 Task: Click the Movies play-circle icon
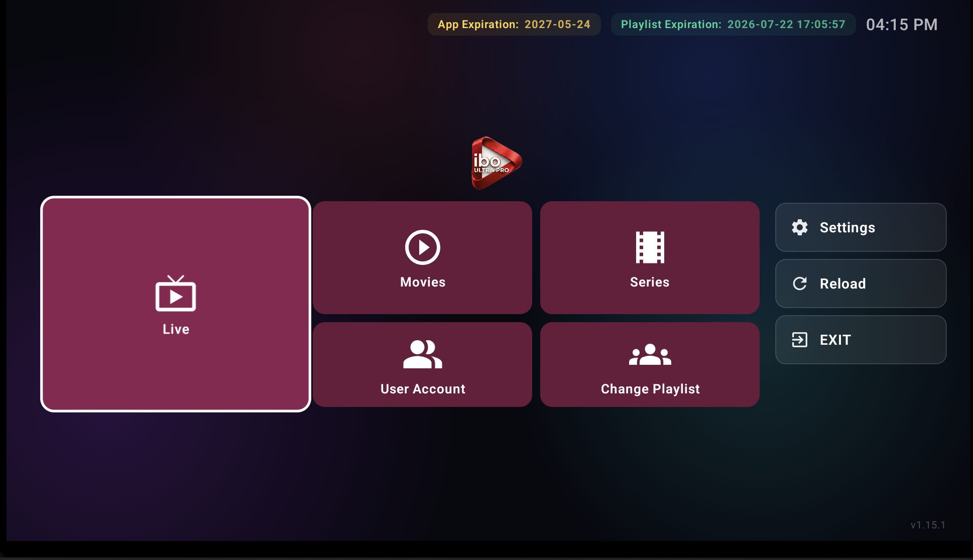coord(423,247)
